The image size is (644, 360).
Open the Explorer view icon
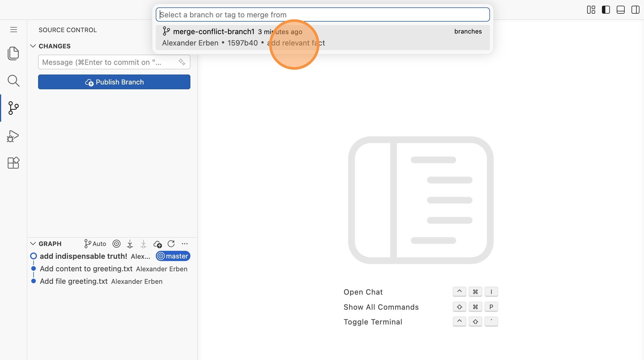click(13, 53)
